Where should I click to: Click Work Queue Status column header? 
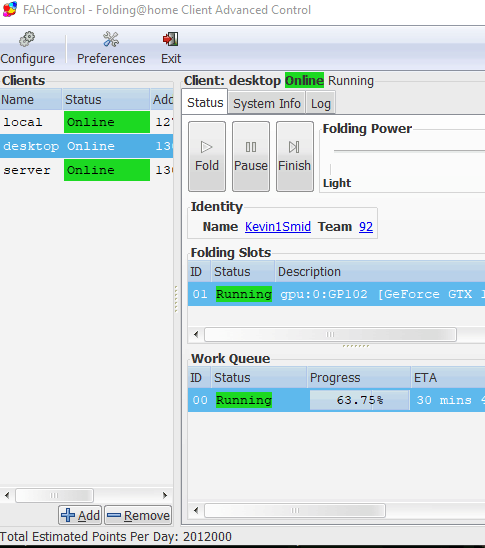(259, 377)
